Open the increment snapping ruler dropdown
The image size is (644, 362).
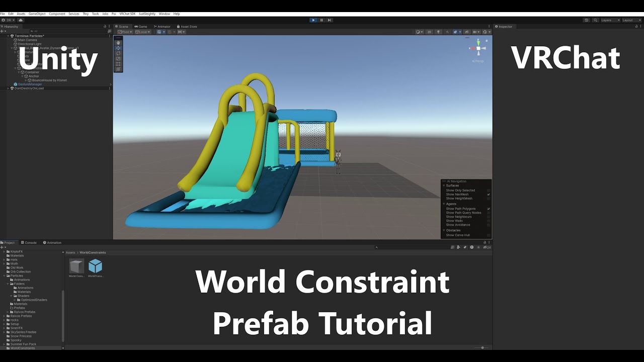[181, 32]
